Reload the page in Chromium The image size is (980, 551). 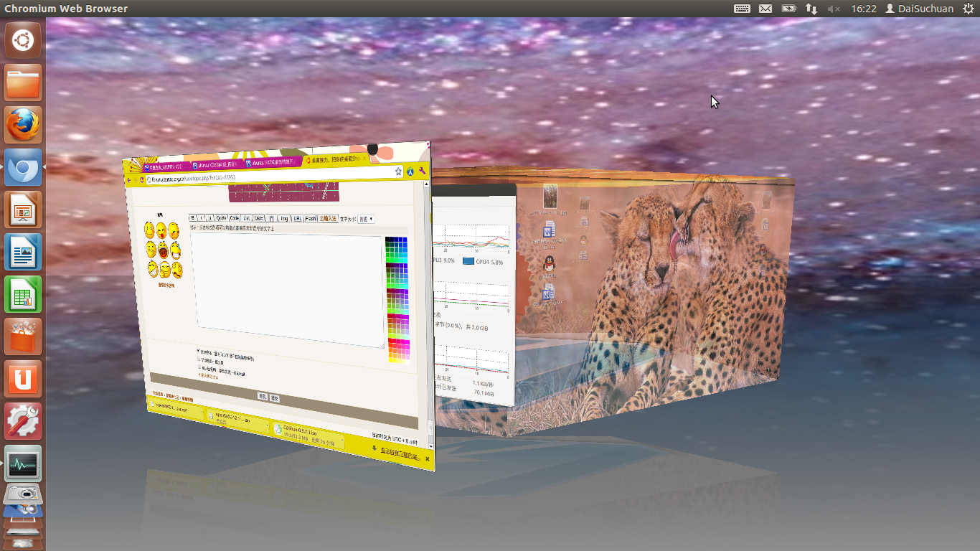coord(142,179)
